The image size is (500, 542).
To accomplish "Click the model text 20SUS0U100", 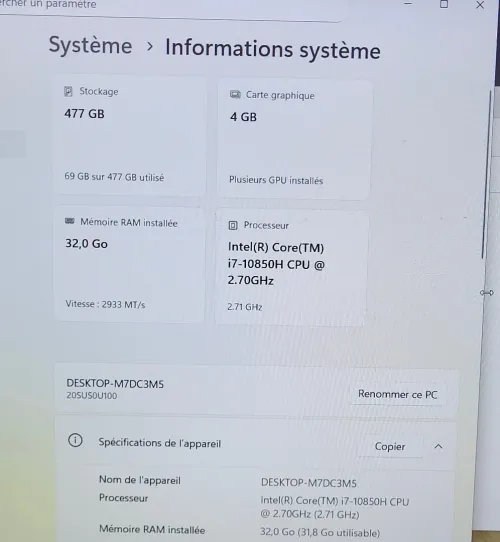I will pos(92,395).
